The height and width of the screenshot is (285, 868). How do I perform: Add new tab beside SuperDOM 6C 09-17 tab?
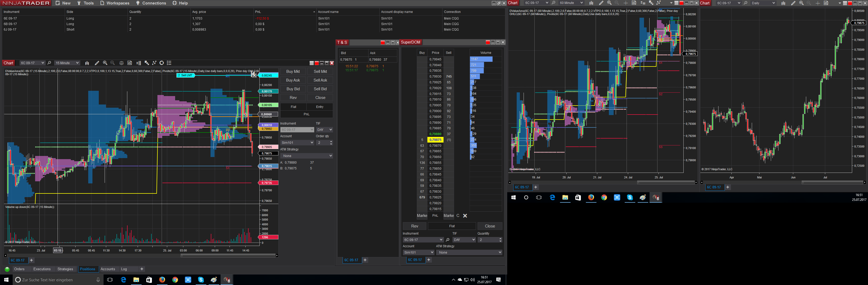pos(429,260)
